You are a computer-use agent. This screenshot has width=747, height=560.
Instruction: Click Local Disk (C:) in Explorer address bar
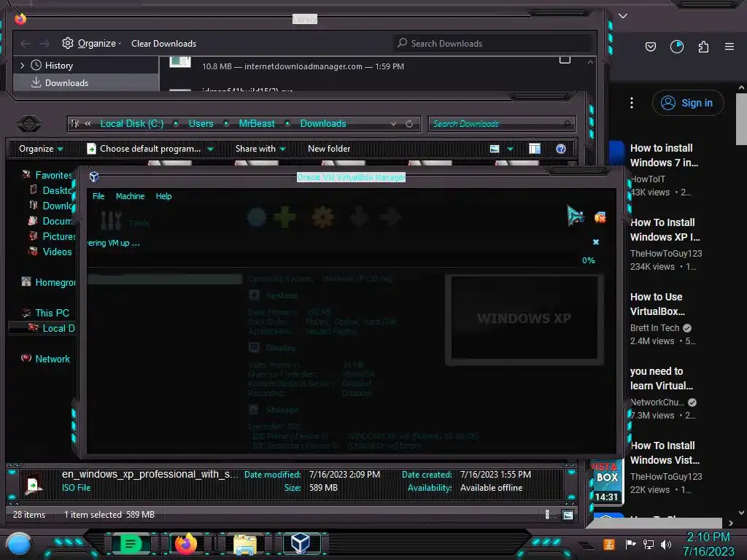point(132,123)
